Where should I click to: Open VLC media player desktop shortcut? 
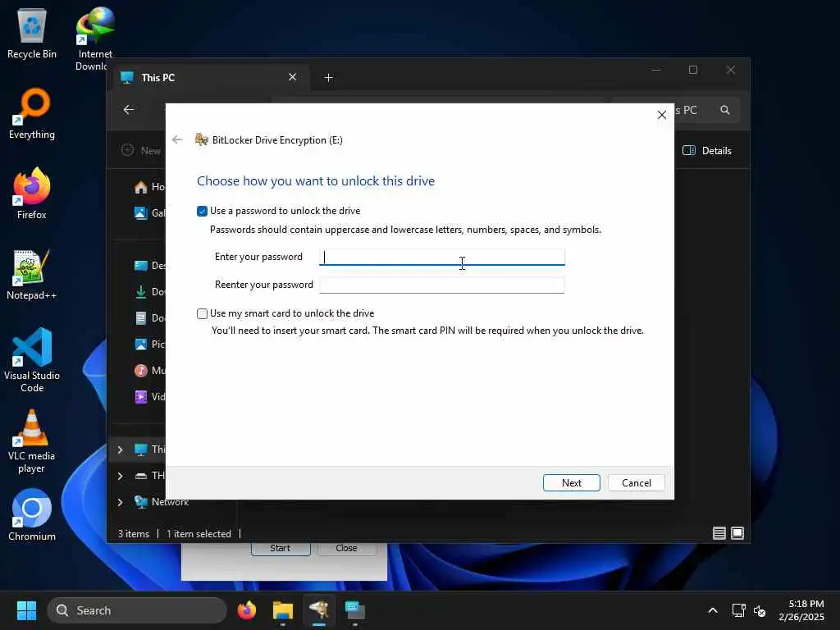[32, 441]
